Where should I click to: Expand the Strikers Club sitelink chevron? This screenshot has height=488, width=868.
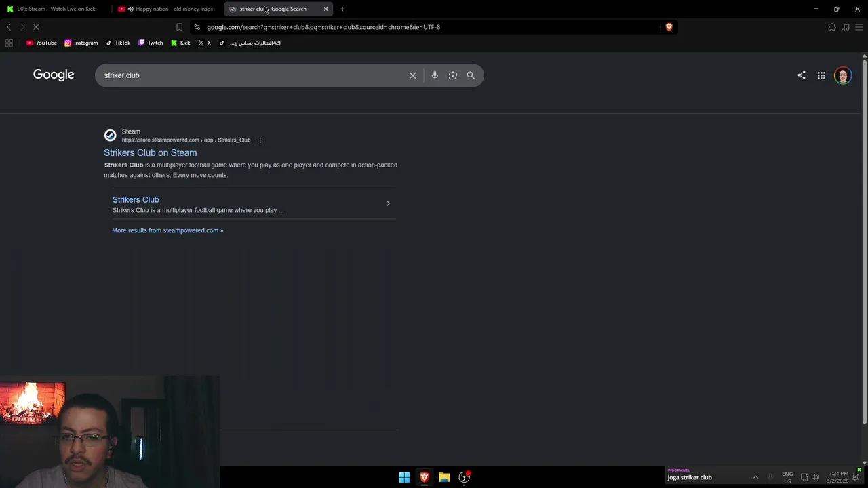(x=388, y=203)
